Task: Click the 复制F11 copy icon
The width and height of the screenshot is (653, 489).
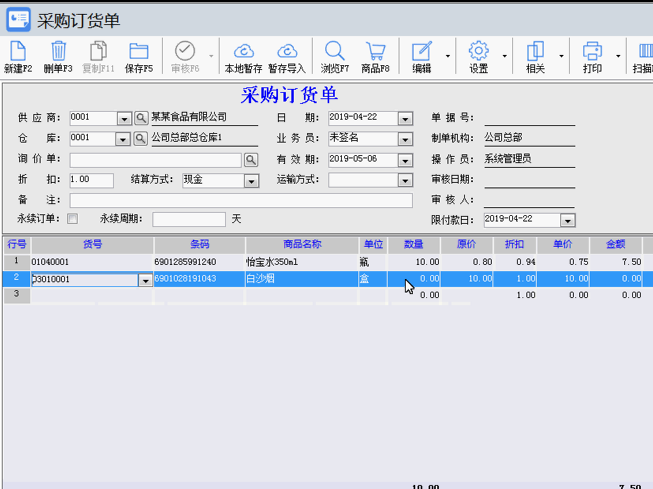Action: [98, 51]
